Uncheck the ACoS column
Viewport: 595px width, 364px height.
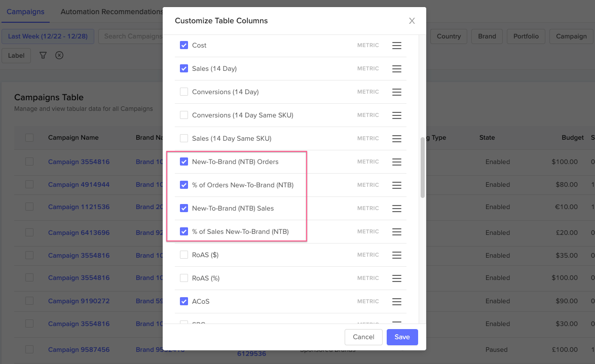pyautogui.click(x=184, y=301)
